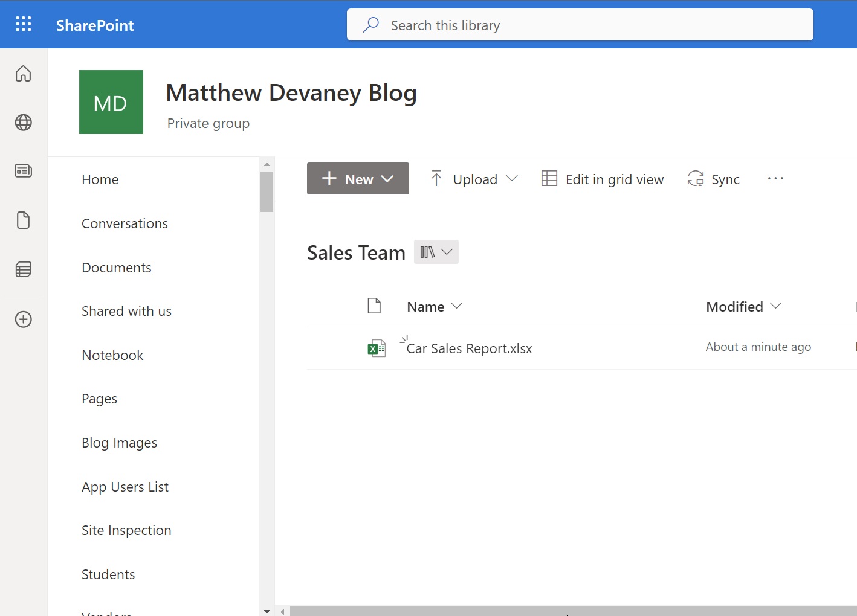
Task: Navigate to Documents in the site menu
Action: click(x=117, y=268)
